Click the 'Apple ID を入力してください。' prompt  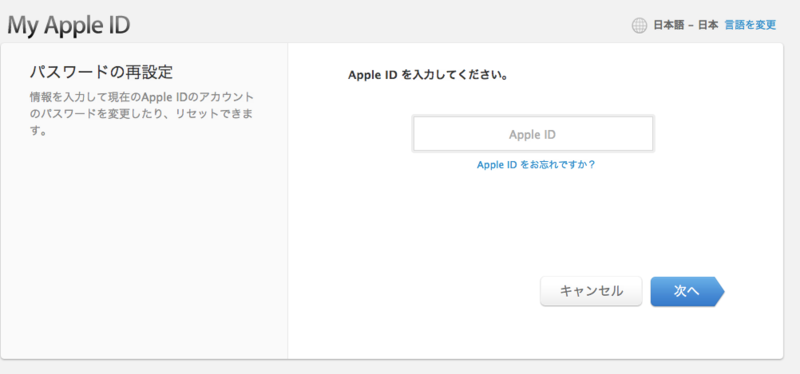pos(428,76)
